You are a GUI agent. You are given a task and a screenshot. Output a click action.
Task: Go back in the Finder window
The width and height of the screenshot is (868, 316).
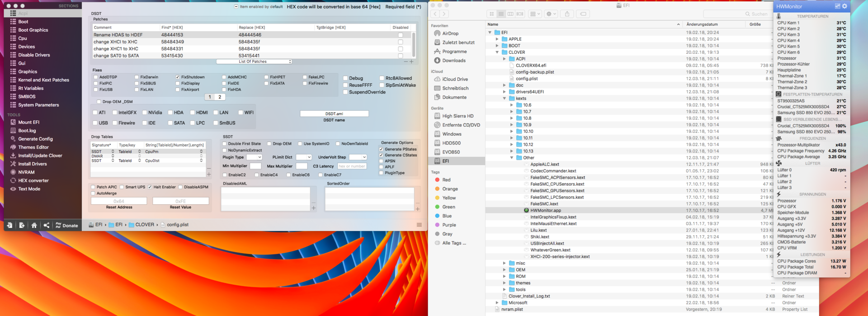435,14
